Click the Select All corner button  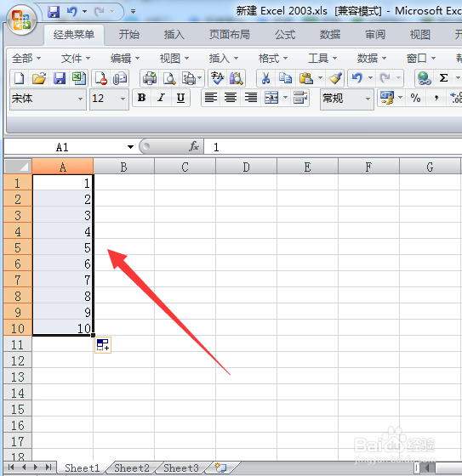point(18,167)
